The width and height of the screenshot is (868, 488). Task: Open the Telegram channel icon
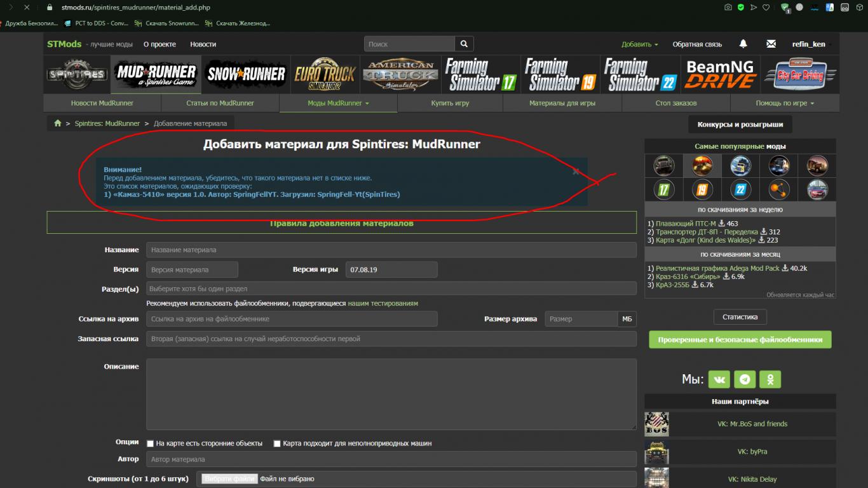point(745,379)
